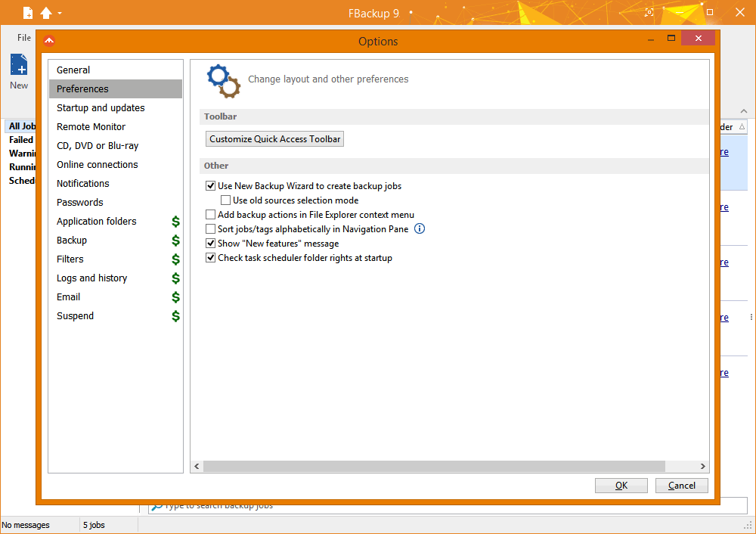Screen dimensions: 756x534
Task: Select Filters in the options list
Action: pyautogui.click(x=116, y=259)
